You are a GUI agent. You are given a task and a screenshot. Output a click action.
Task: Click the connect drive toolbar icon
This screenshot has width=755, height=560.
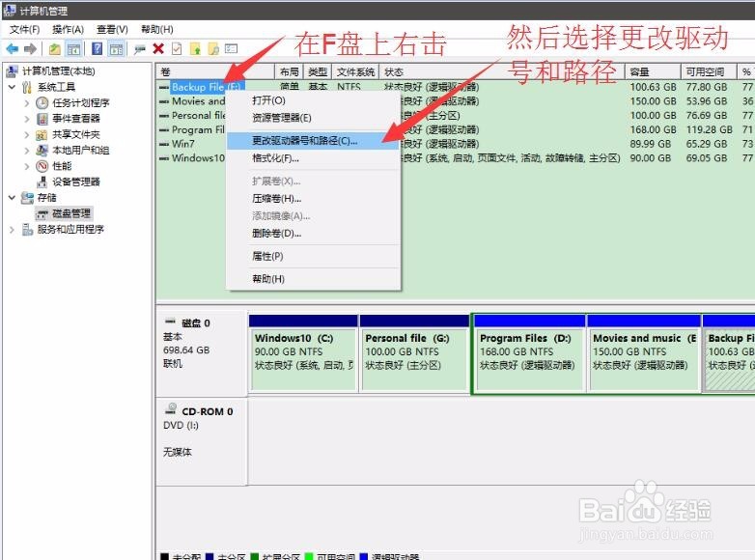click(140, 48)
